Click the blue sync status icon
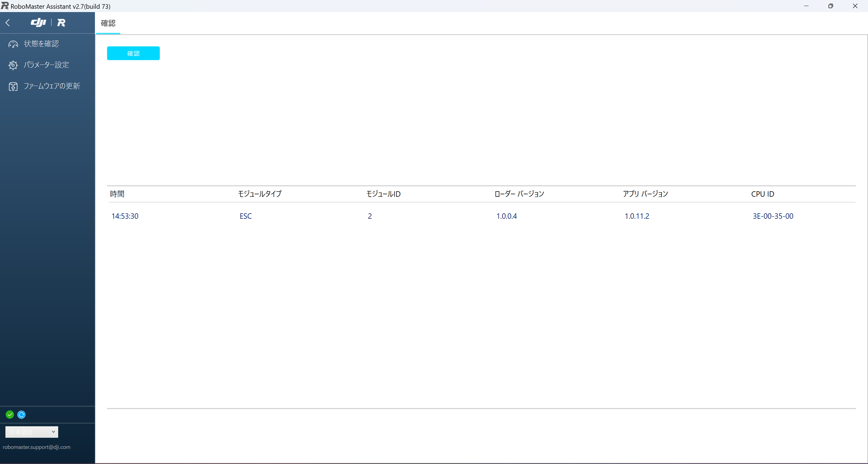 click(x=21, y=415)
